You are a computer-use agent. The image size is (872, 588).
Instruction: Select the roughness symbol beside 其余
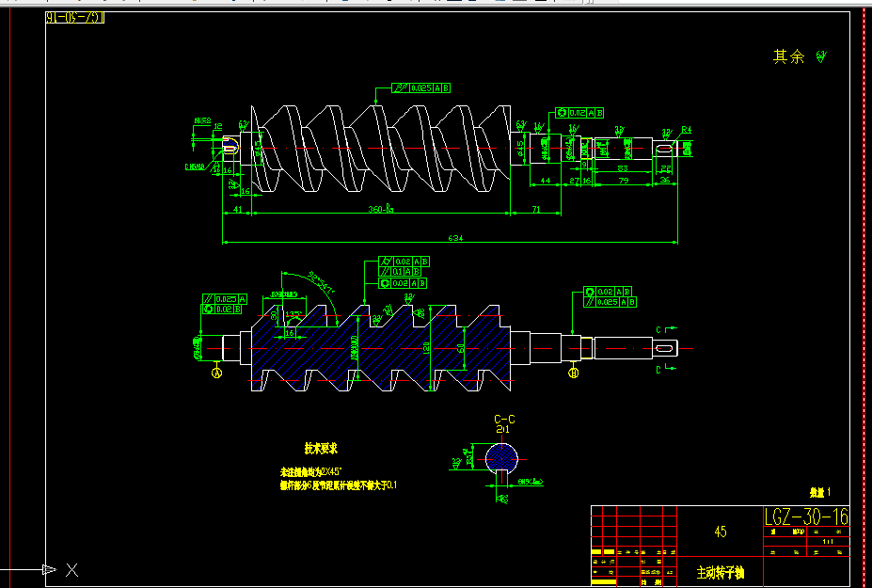coord(821,56)
